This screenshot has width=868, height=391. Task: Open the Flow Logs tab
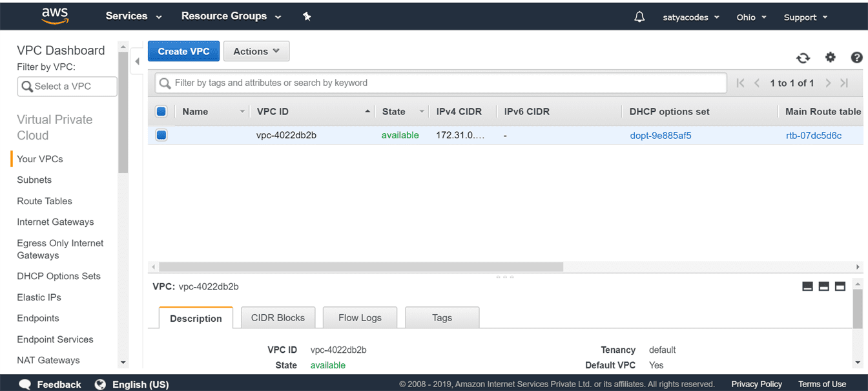pos(360,317)
